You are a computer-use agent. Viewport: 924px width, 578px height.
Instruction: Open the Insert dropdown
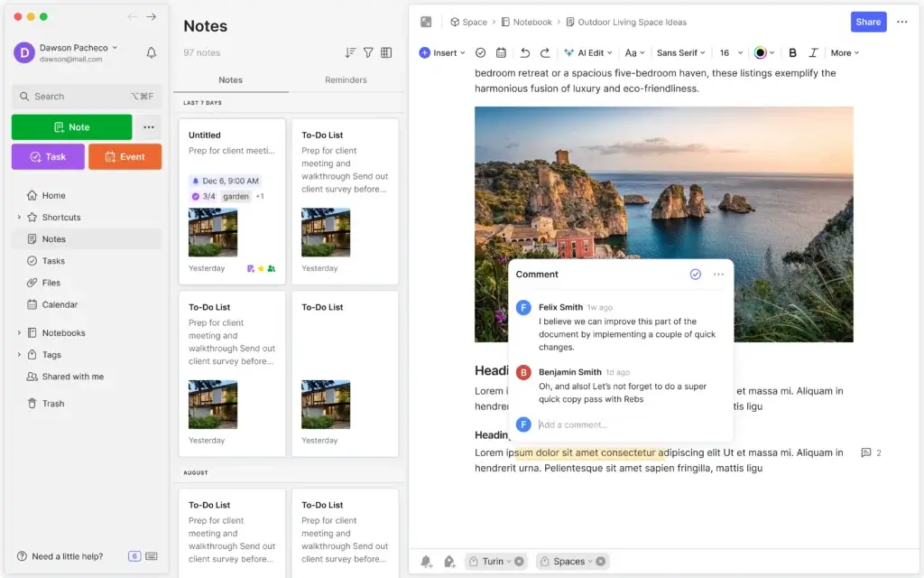(442, 52)
